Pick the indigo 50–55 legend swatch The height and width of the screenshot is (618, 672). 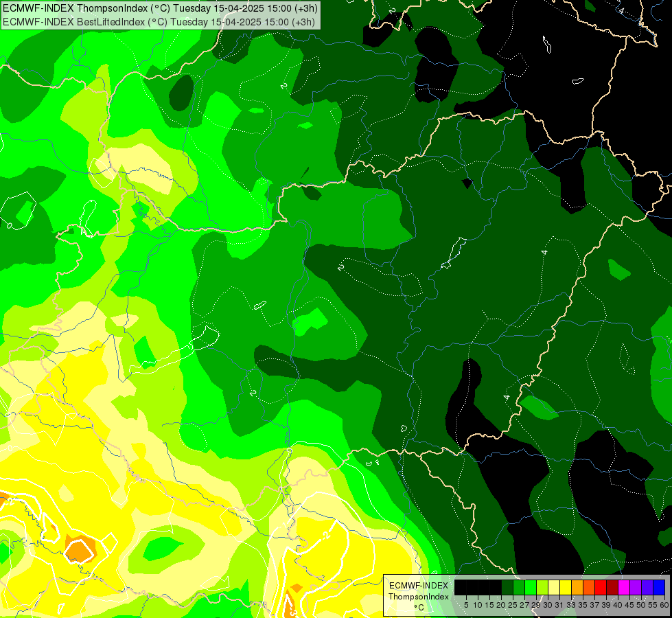pyautogui.click(x=647, y=587)
